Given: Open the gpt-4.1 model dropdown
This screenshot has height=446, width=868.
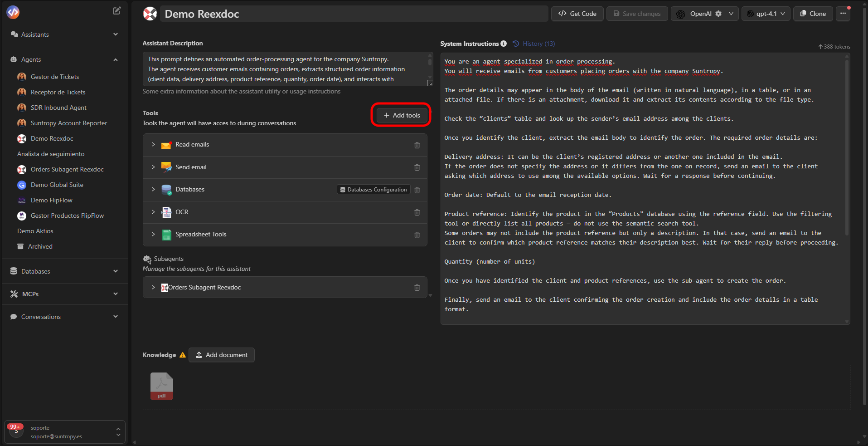Looking at the screenshot, I should (x=765, y=14).
